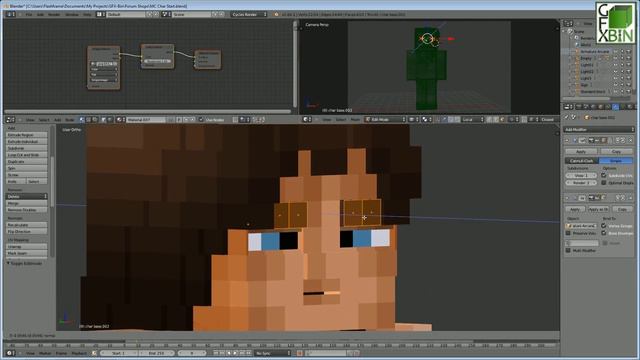The height and width of the screenshot is (360, 640).
Task: Click the Screw tool button
Action: tap(27, 175)
